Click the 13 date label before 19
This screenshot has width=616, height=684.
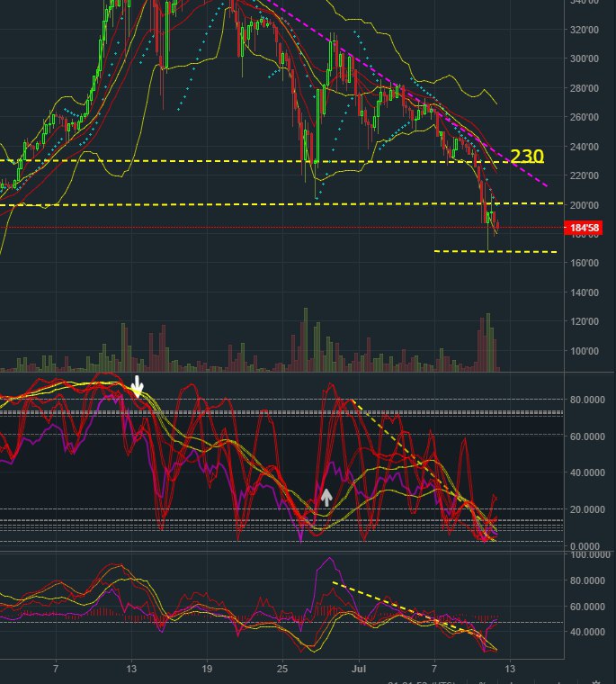(131, 669)
